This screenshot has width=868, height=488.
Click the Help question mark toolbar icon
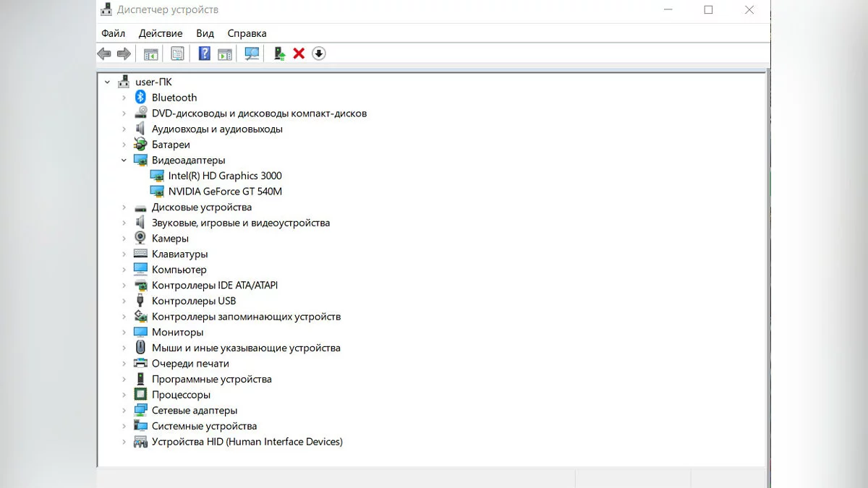(204, 53)
